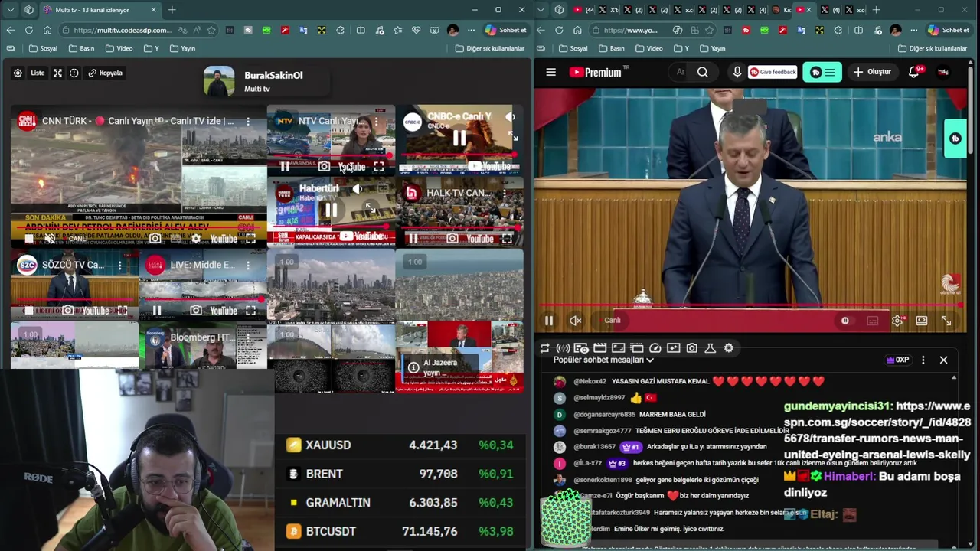The width and height of the screenshot is (980, 551).
Task: Switch YouTube player to theater mode
Action: coord(922,321)
